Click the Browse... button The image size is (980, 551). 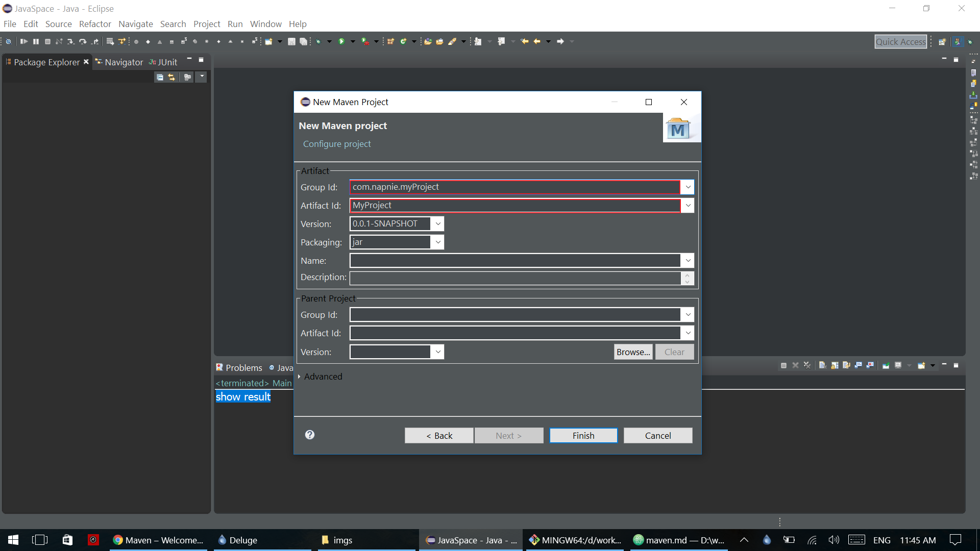point(633,352)
